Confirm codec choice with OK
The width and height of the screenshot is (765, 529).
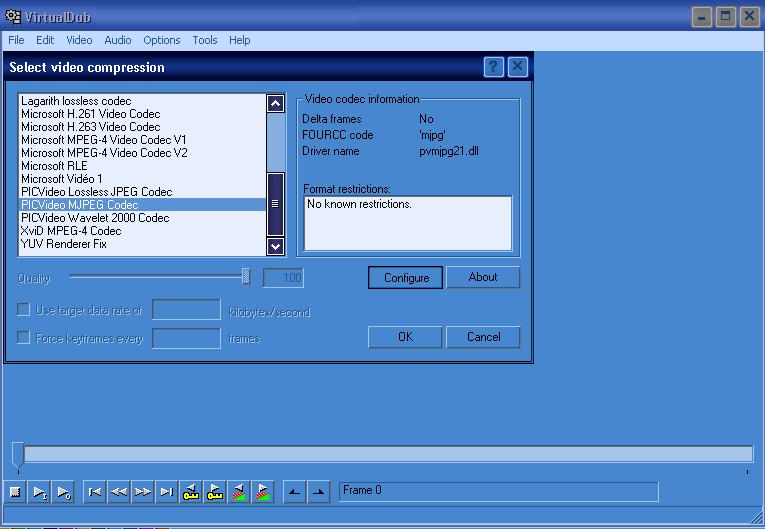[405, 337]
